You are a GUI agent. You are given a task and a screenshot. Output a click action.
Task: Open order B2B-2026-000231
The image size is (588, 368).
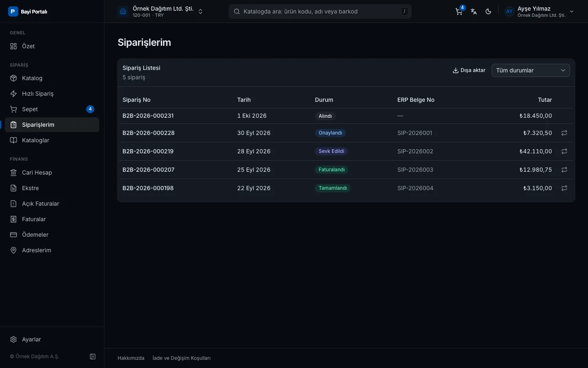[x=148, y=116]
